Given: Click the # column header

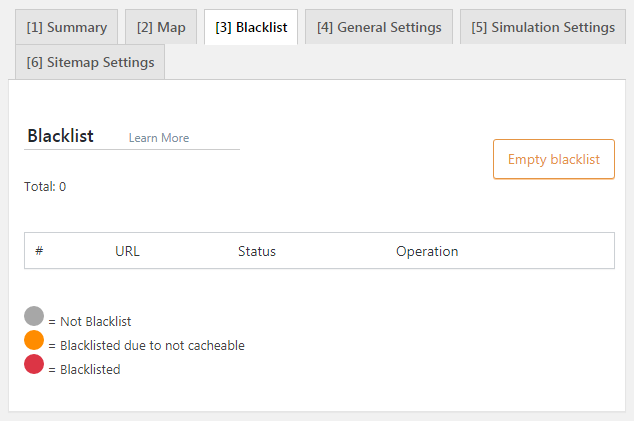Looking at the screenshot, I should pyautogui.click(x=39, y=251).
